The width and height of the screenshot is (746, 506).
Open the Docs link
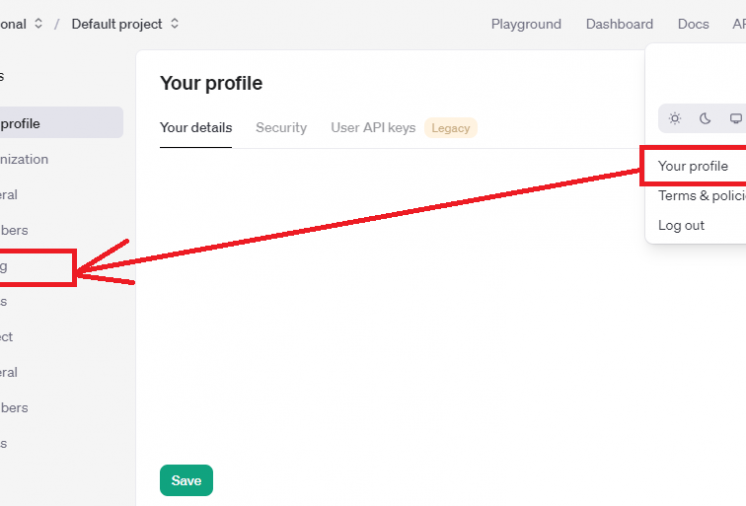click(x=693, y=24)
